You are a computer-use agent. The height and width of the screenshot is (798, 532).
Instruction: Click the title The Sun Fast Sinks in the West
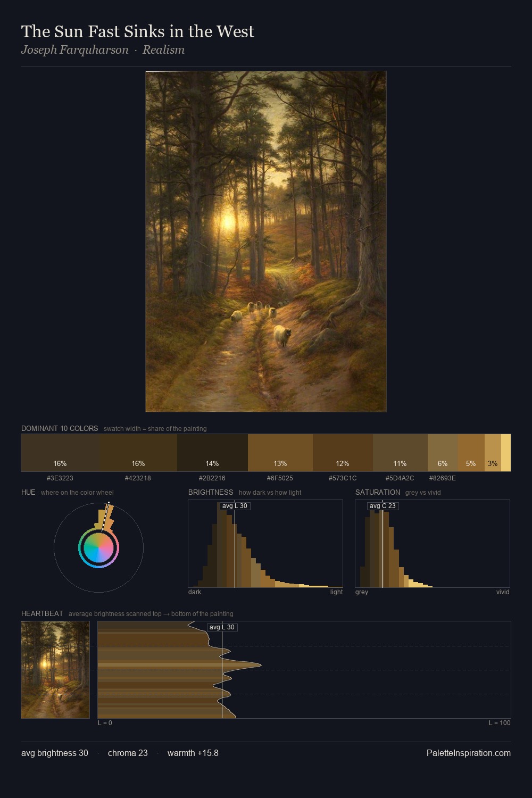(x=138, y=31)
